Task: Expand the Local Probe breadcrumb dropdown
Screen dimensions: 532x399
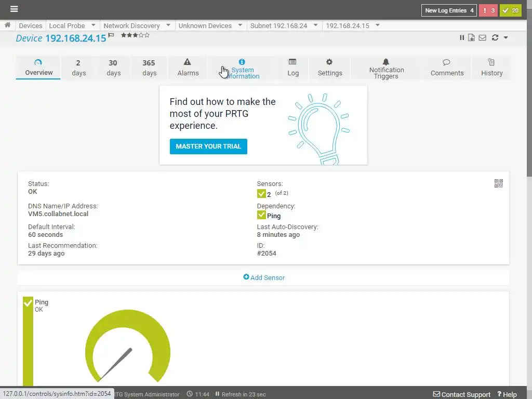Action: point(94,25)
